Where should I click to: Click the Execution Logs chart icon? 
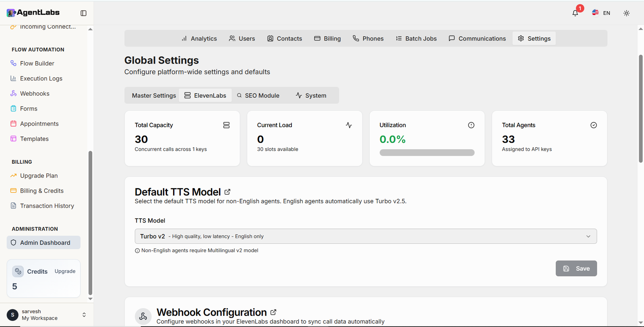(13, 78)
